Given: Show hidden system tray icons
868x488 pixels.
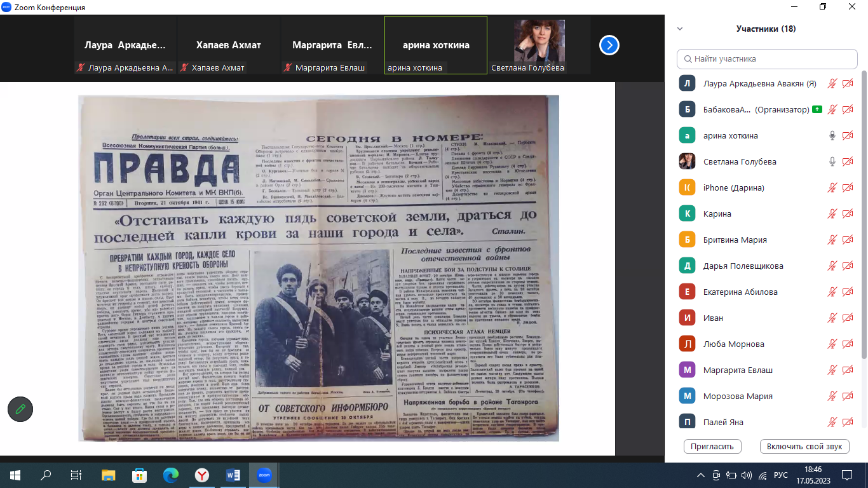Looking at the screenshot, I should [x=701, y=475].
